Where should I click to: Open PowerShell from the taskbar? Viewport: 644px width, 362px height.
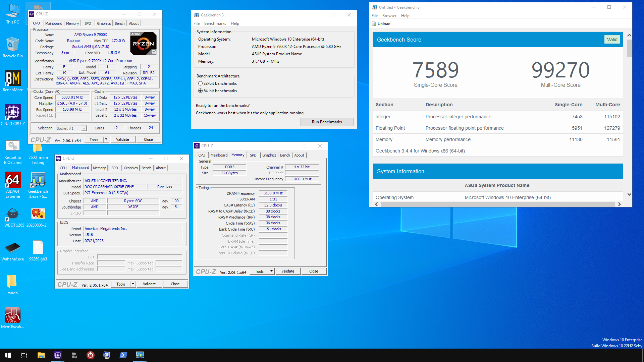click(x=123, y=355)
